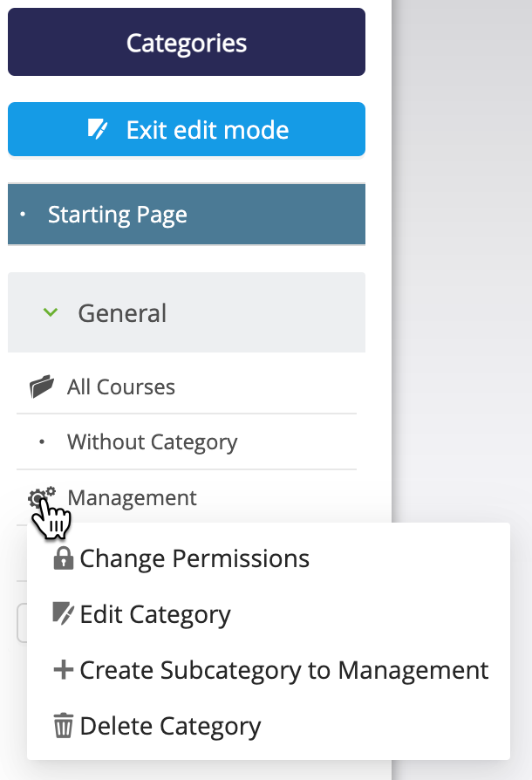Image resolution: width=532 pixels, height=780 pixels.
Task: Click the lock icon for Change Permissions
Action: pos(64,559)
